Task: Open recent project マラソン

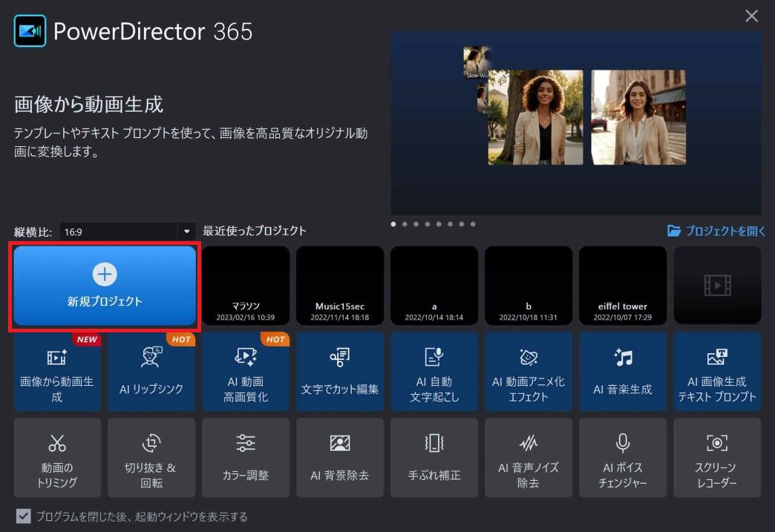Action: (246, 286)
